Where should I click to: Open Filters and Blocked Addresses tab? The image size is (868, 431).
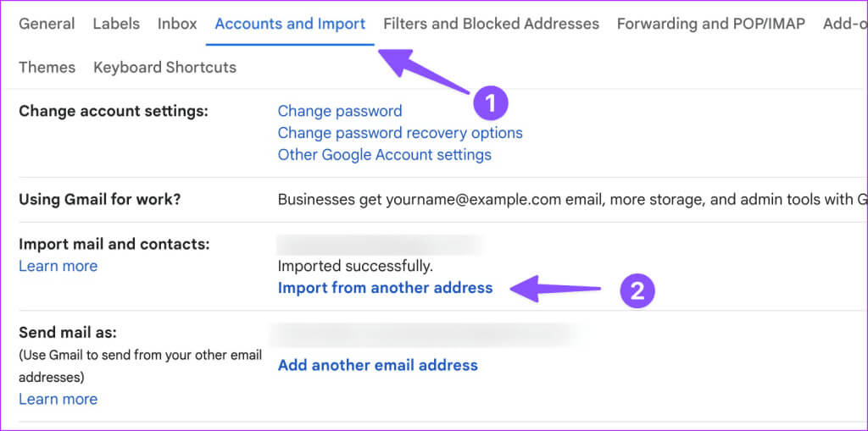pyautogui.click(x=491, y=24)
